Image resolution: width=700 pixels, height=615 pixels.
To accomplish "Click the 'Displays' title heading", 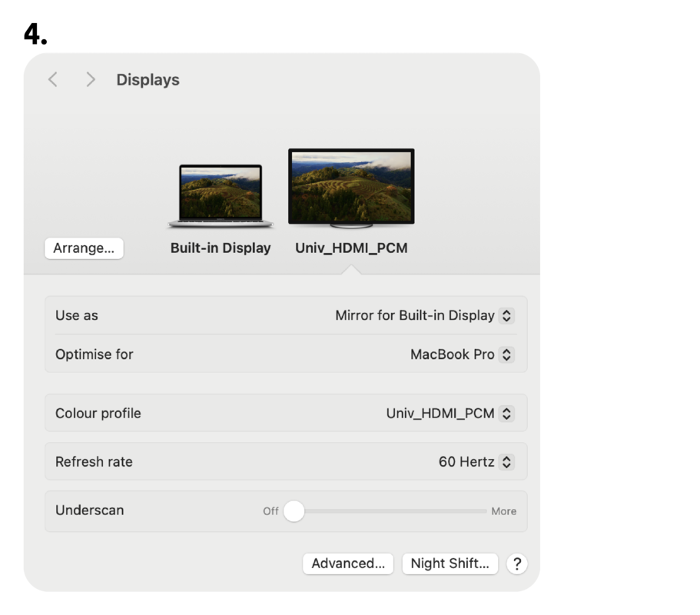I will pyautogui.click(x=148, y=80).
